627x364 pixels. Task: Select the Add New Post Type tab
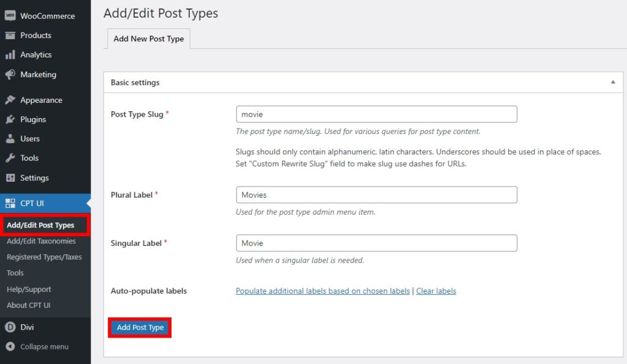point(148,39)
